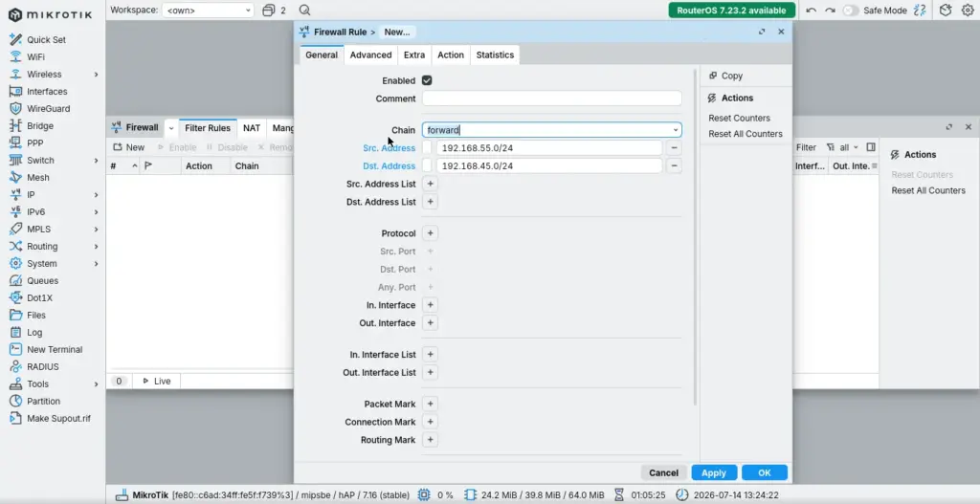Open WireGuard settings
The height and width of the screenshot is (504, 980).
pos(48,109)
